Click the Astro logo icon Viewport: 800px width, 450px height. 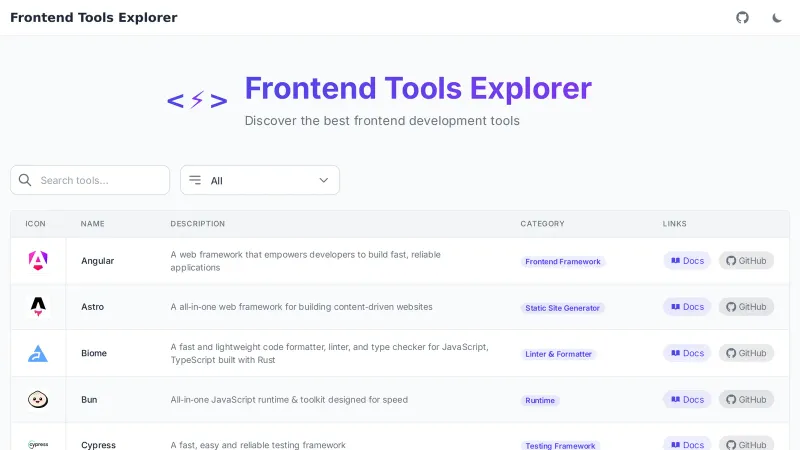tap(38, 307)
